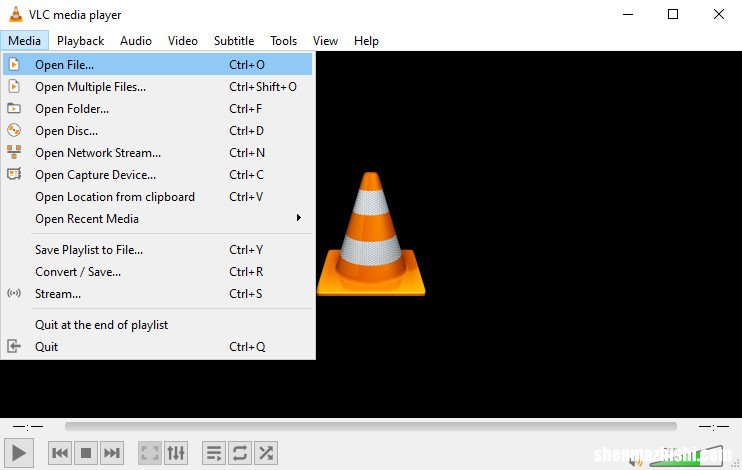Skip to next media track
742x470 pixels.
coord(112,453)
